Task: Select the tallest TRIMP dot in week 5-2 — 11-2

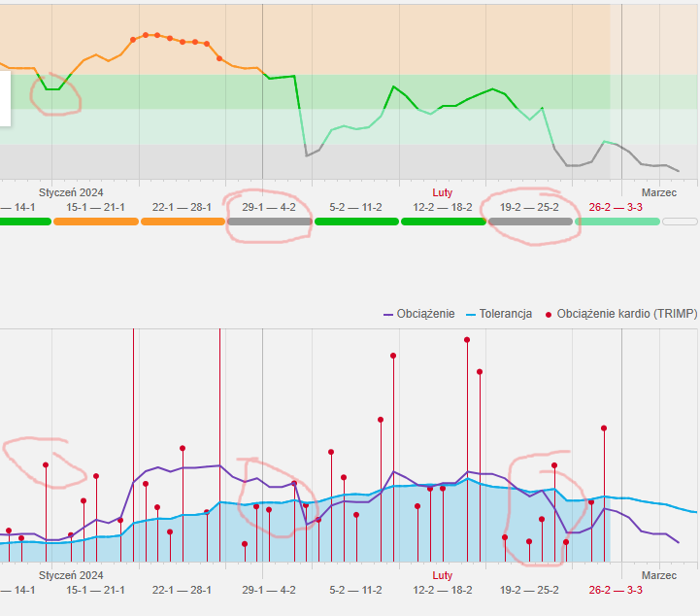Action: coord(393,356)
